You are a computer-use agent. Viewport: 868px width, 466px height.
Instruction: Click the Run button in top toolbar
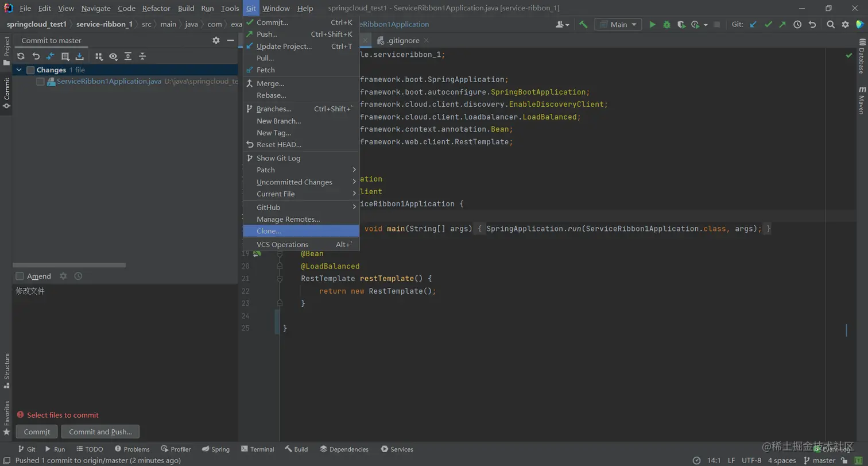652,25
